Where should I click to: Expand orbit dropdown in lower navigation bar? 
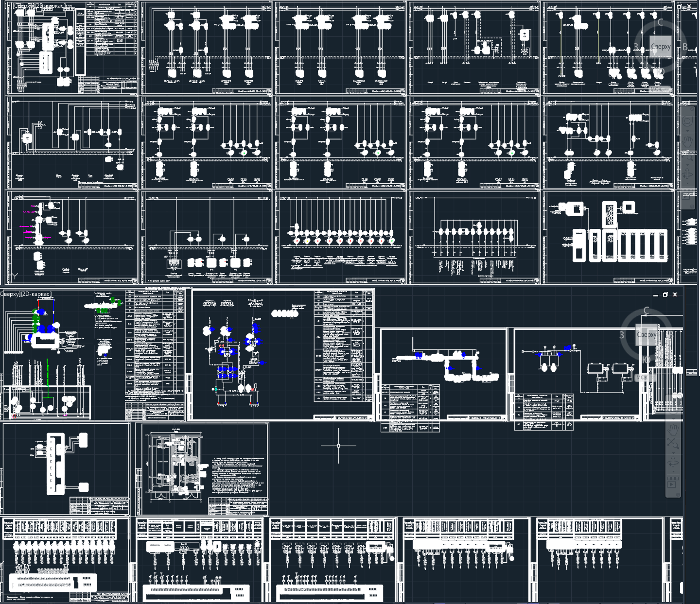pyautogui.click(x=673, y=471)
